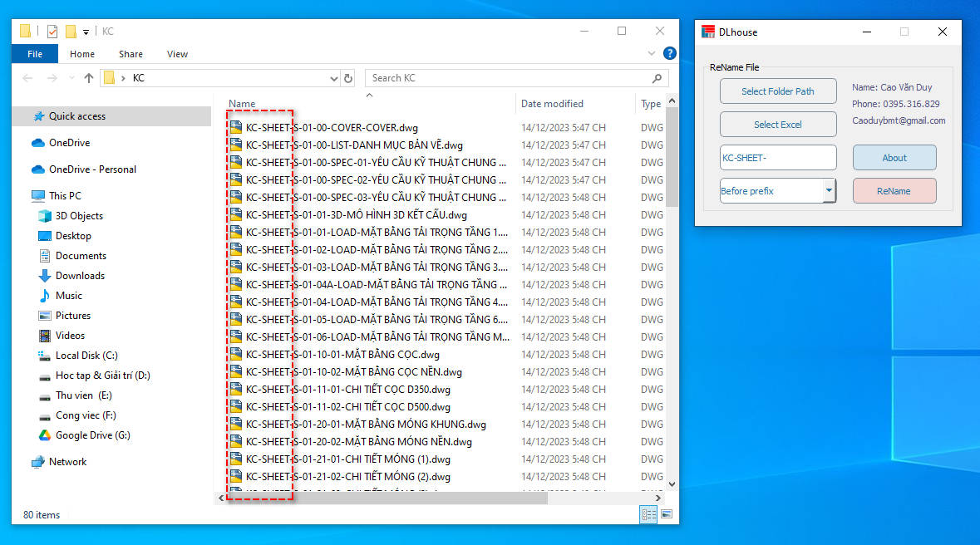Click the refresh icon beside address bar

pos(348,78)
